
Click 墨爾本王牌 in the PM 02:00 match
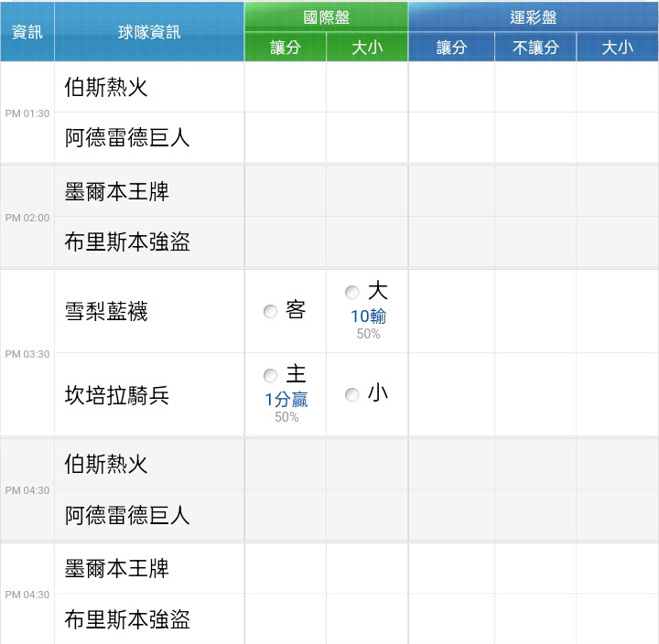[116, 191]
